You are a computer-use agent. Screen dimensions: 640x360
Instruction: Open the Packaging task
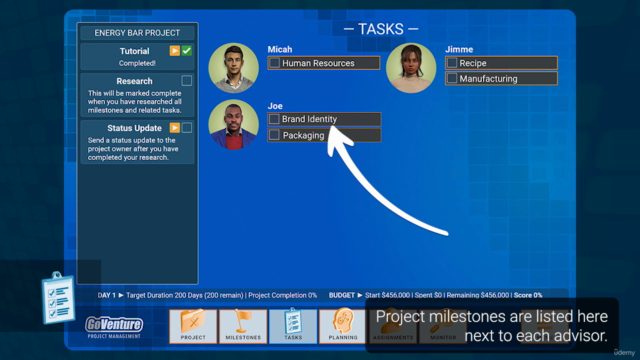pos(324,135)
